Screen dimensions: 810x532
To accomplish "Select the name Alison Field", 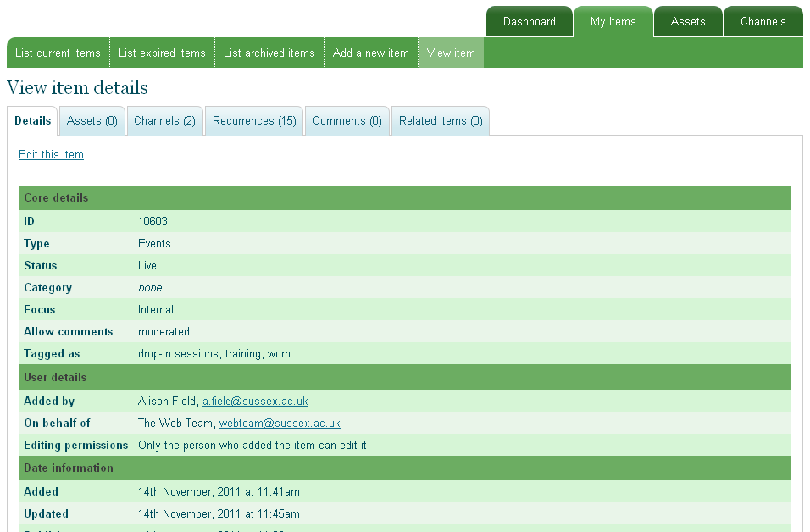I will [x=167, y=402].
